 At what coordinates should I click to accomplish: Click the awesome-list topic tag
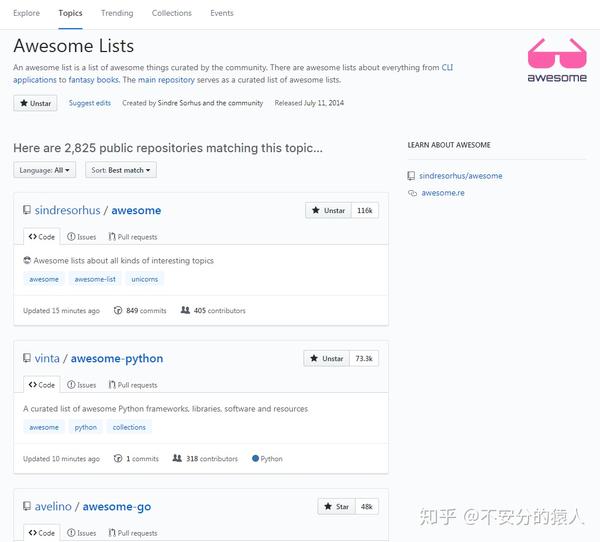95,279
